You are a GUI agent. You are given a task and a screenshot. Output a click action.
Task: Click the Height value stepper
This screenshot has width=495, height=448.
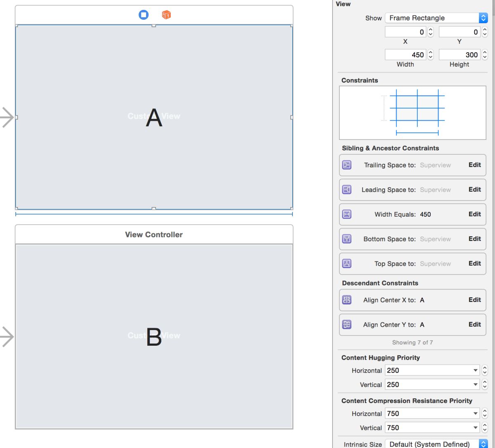coord(485,54)
